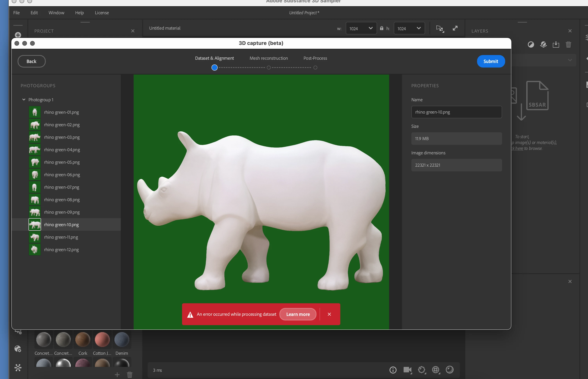Dismiss the red error notification
The height and width of the screenshot is (379, 588).
329,314
